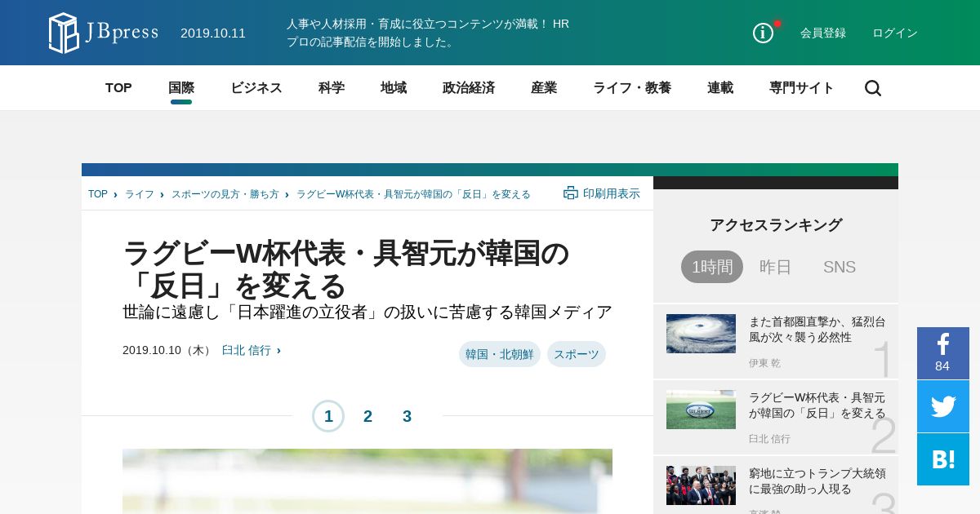Click the article date 2019.10.10（木）
The width and height of the screenshot is (980, 514).
(x=168, y=350)
